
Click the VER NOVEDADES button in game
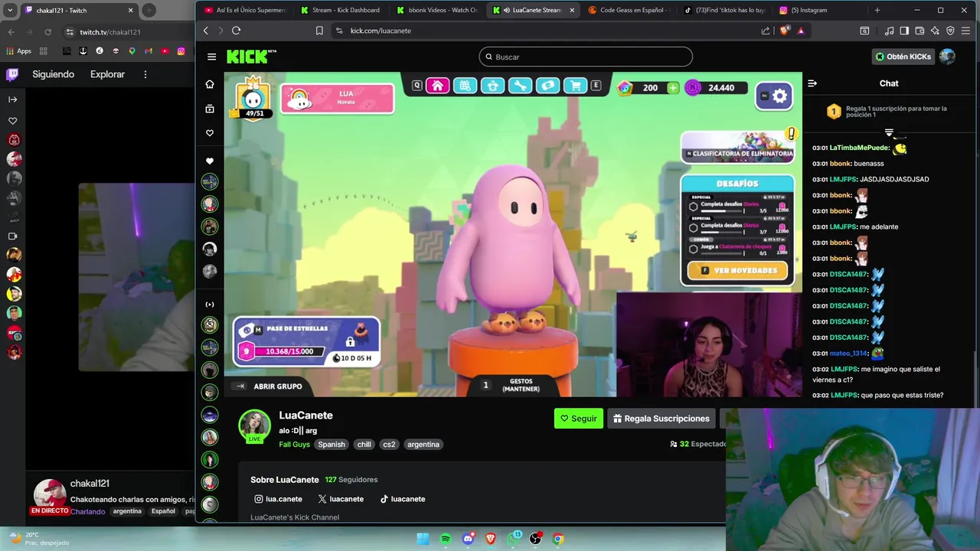tap(737, 270)
